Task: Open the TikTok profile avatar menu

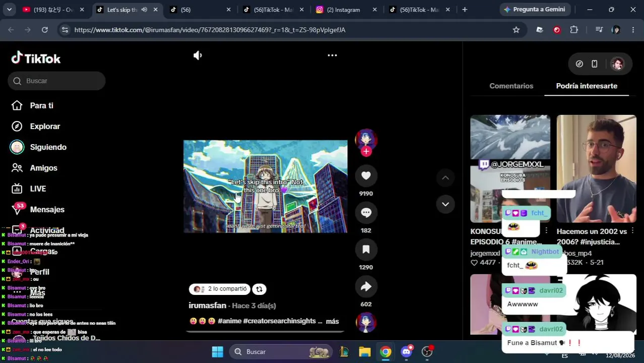Action: (617, 64)
